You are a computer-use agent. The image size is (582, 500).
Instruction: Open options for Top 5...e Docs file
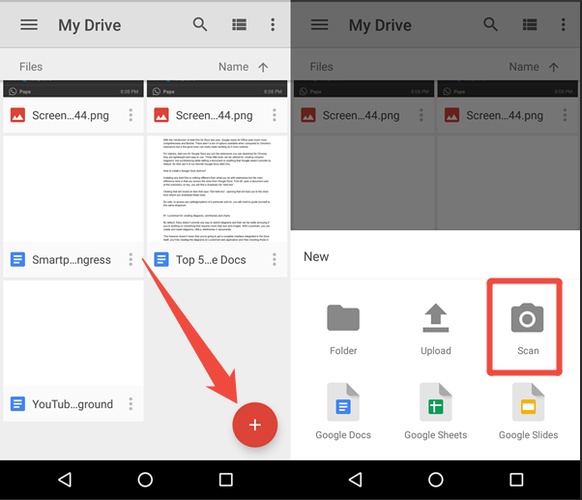click(x=274, y=259)
